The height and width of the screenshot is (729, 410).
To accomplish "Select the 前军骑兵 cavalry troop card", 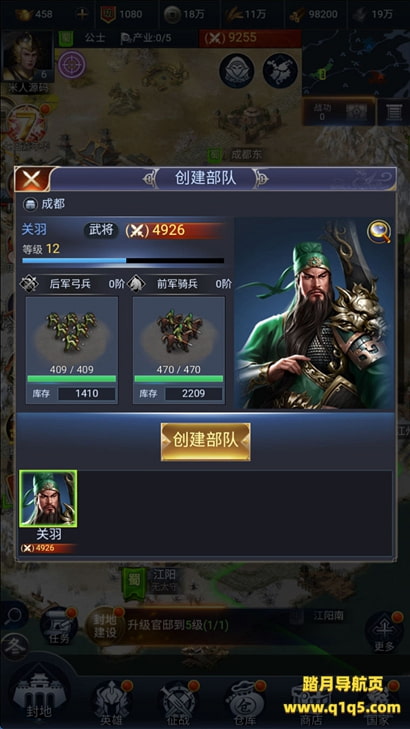I will 179,350.
